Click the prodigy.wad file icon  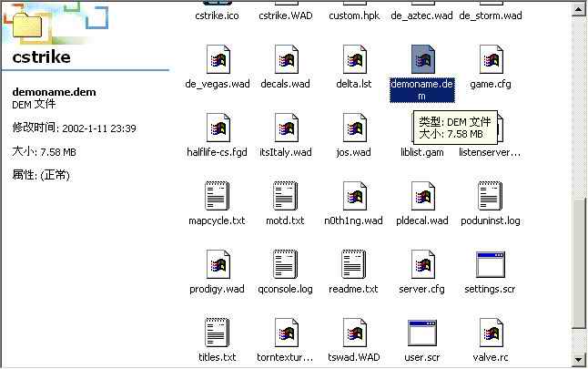[x=217, y=265]
